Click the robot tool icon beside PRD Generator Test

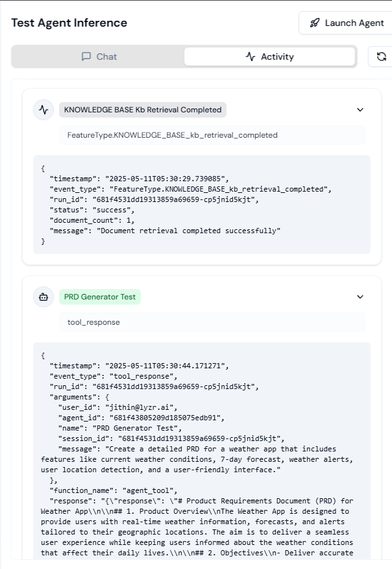click(43, 297)
